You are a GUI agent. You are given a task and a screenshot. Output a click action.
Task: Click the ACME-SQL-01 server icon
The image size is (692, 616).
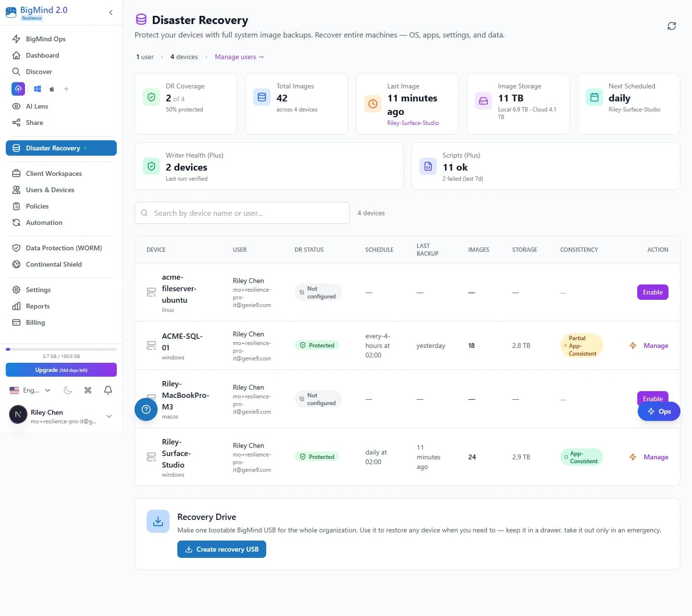click(x=151, y=345)
